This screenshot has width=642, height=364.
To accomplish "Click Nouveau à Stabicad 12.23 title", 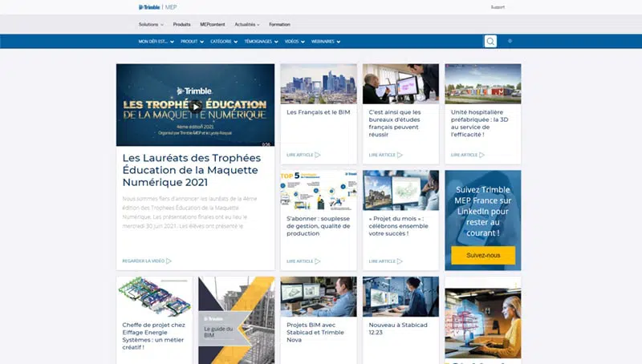I will click(398, 329).
